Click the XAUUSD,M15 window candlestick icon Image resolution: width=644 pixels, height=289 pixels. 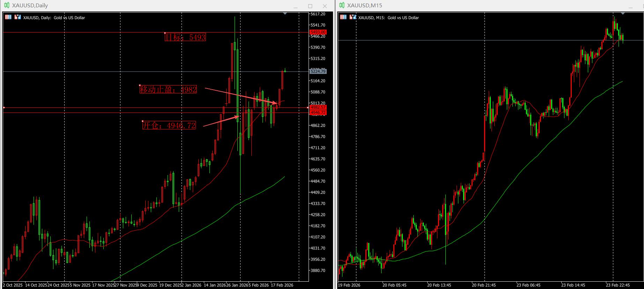(x=342, y=5)
